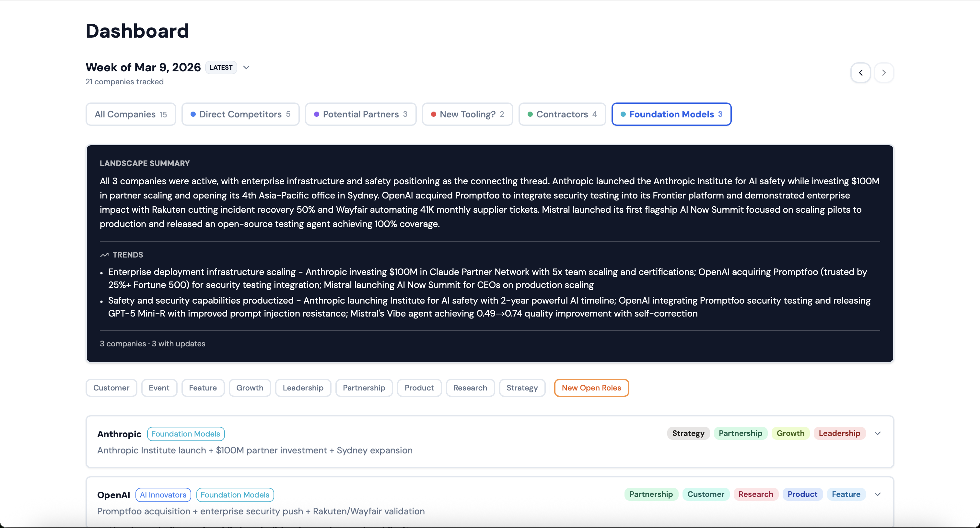Toggle the Research filter chip
The width and height of the screenshot is (980, 528).
click(x=470, y=388)
